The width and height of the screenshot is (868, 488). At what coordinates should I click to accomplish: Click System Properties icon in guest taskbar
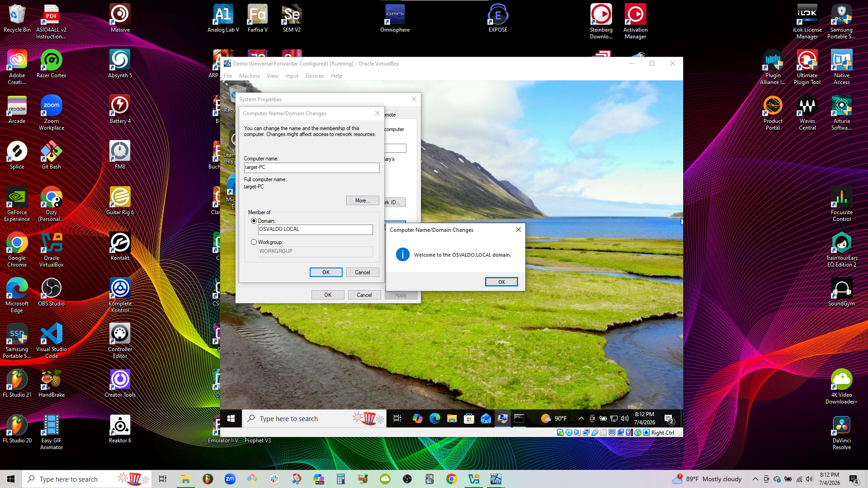point(502,419)
